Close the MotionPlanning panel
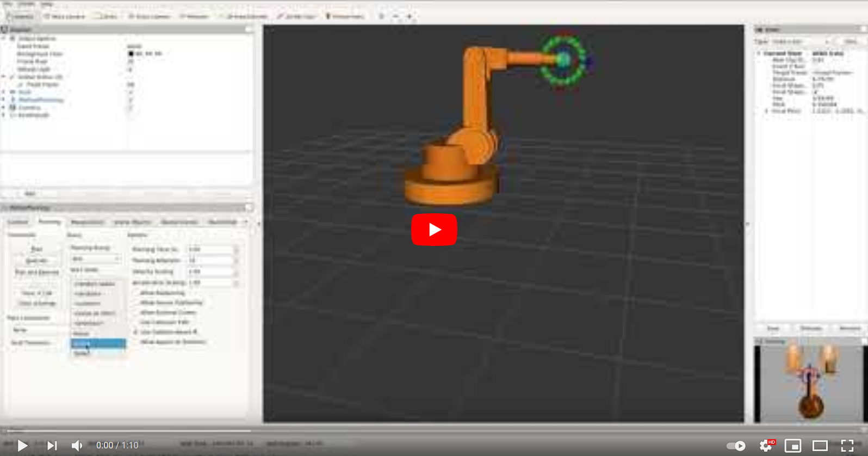This screenshot has width=868, height=456. coord(249,208)
